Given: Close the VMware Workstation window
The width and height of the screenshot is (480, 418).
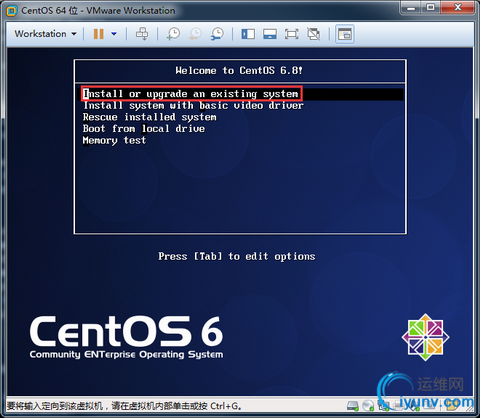Looking at the screenshot, I should pos(458,7).
